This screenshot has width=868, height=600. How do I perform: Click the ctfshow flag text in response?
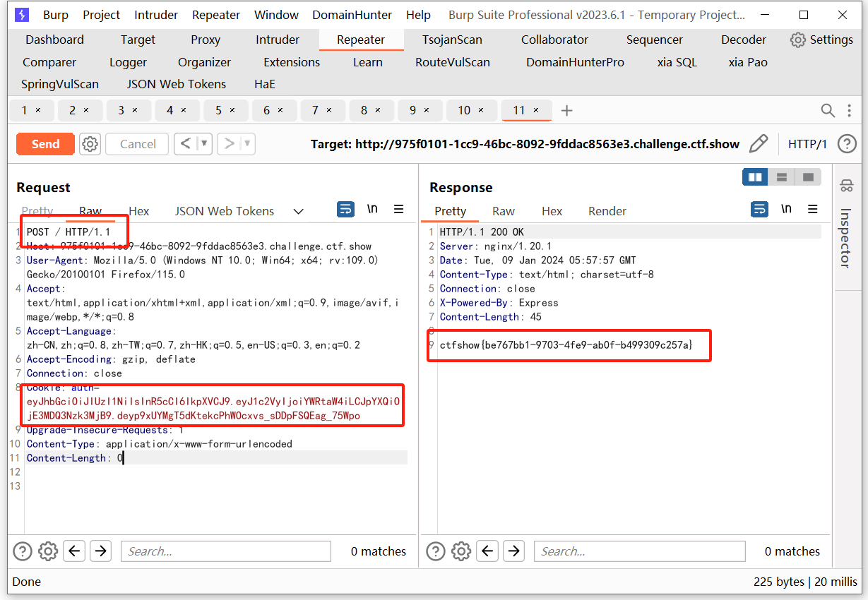pos(566,345)
